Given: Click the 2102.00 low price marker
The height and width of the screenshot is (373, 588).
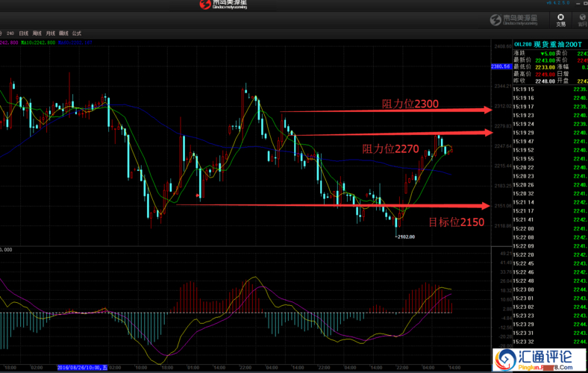Looking at the screenshot, I should pyautogui.click(x=405, y=236).
